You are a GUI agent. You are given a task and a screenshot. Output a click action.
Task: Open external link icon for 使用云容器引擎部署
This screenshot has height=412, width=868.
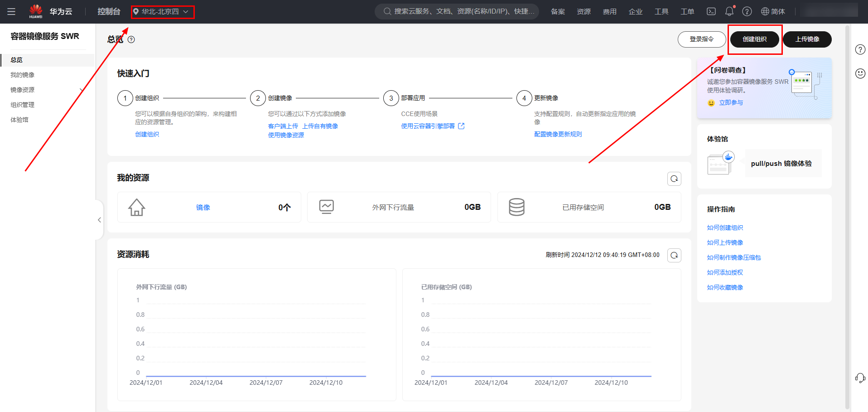[x=461, y=126]
